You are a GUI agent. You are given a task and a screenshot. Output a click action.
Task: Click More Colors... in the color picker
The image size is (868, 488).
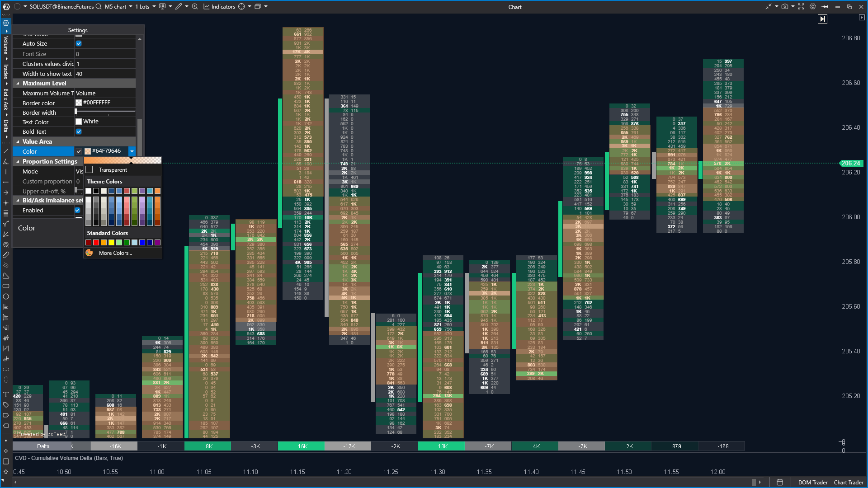[115, 253]
